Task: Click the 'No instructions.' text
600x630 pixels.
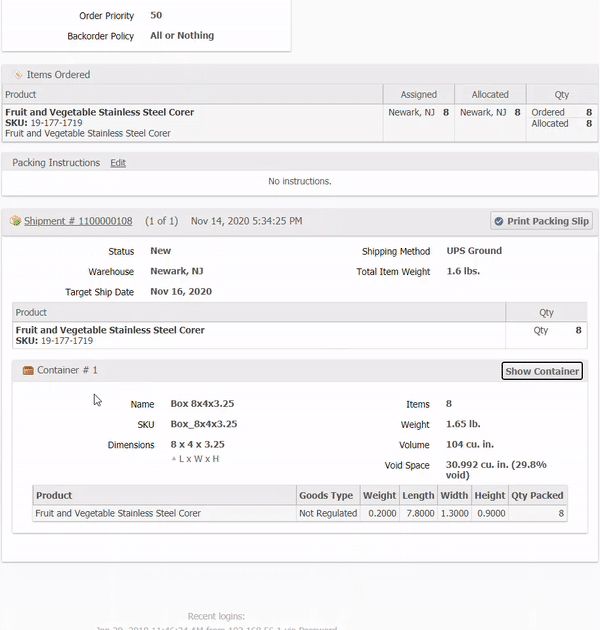Action: pyautogui.click(x=300, y=181)
